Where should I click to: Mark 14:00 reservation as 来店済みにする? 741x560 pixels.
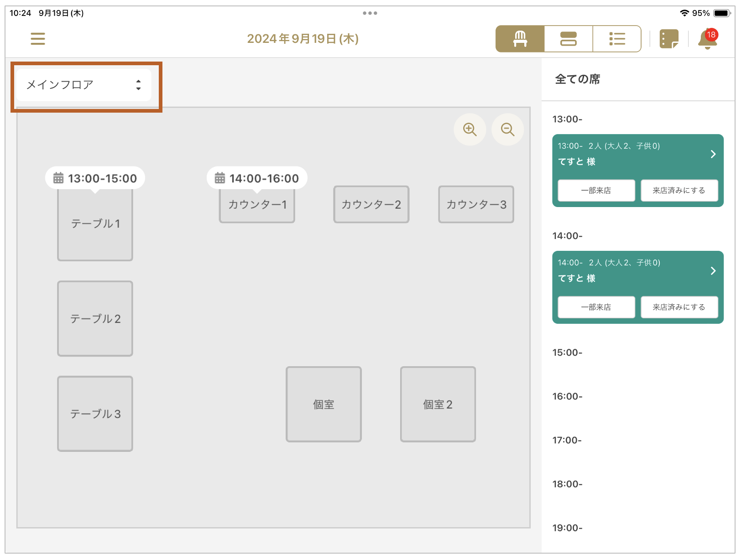(x=679, y=307)
